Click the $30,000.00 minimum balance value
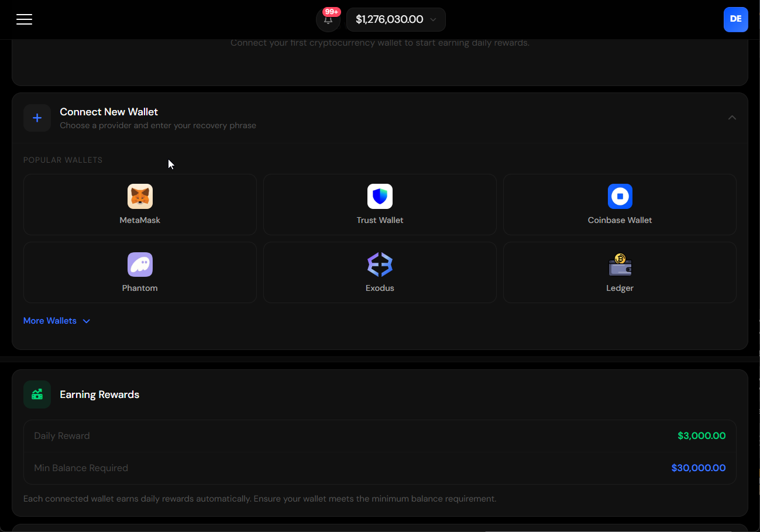The image size is (760, 532). pos(699,468)
